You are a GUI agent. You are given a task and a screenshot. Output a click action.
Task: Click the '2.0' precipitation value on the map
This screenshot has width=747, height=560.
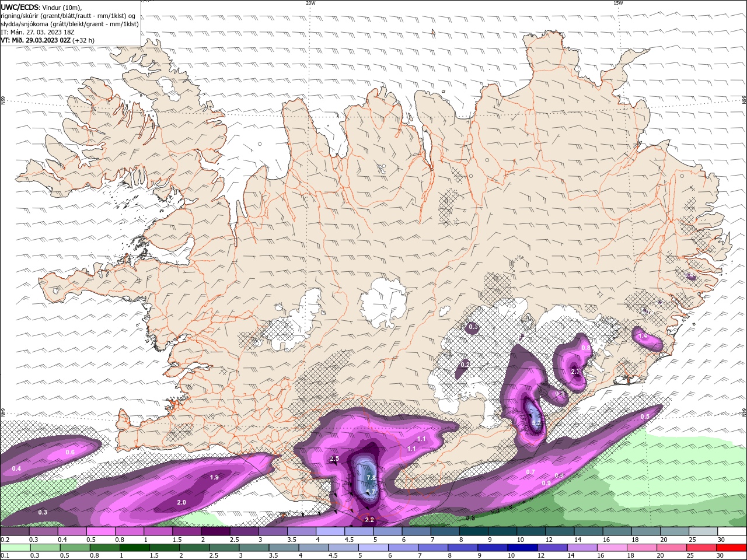(x=181, y=502)
